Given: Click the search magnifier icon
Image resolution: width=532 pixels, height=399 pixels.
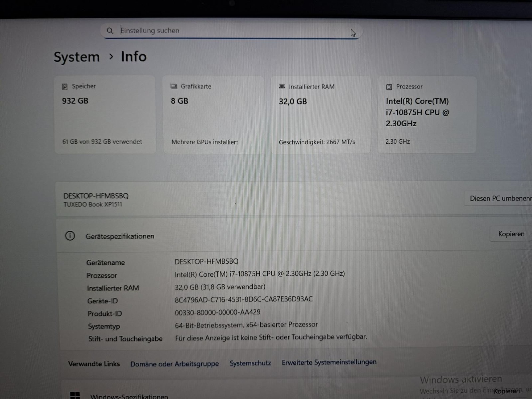Looking at the screenshot, I should [x=110, y=31].
